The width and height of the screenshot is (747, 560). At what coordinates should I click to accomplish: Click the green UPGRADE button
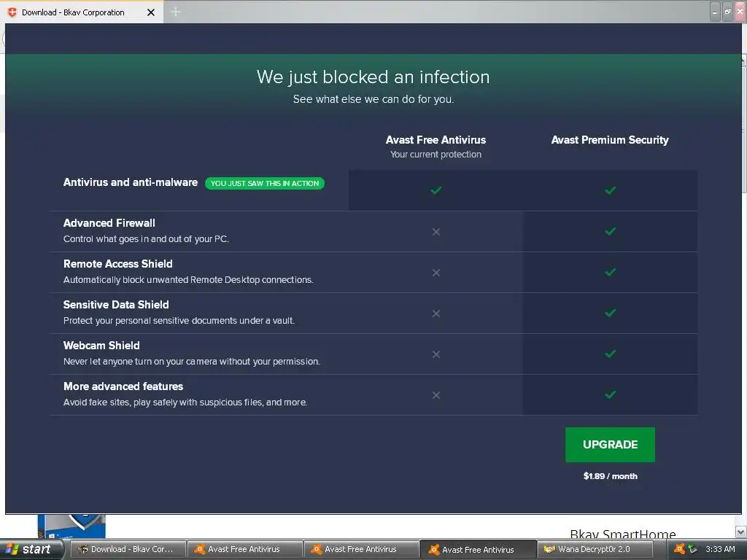click(610, 444)
